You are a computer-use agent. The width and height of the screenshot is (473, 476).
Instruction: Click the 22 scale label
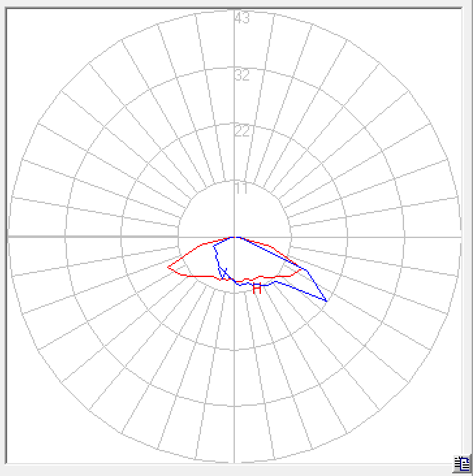coord(242,131)
